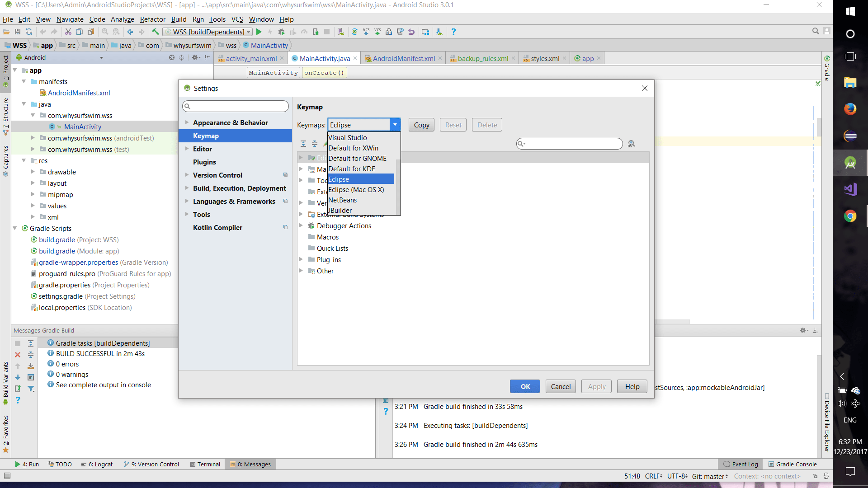
Task: Open the Refactor menu
Action: click(152, 19)
